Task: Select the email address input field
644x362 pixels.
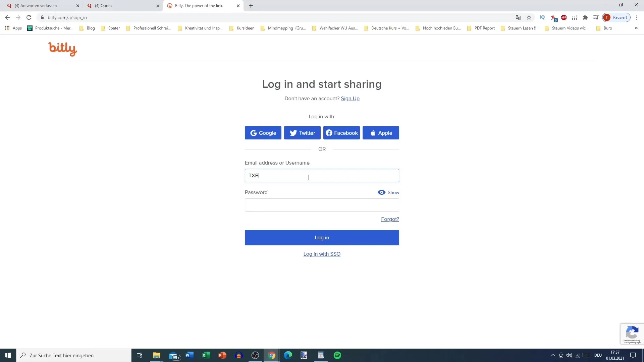Action: (x=322, y=176)
